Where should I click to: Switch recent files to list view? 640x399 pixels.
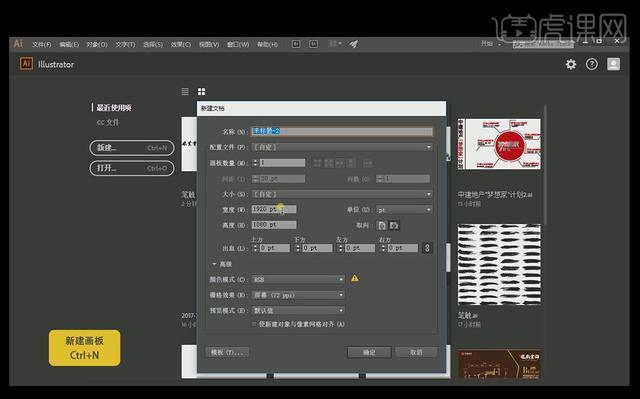185,91
